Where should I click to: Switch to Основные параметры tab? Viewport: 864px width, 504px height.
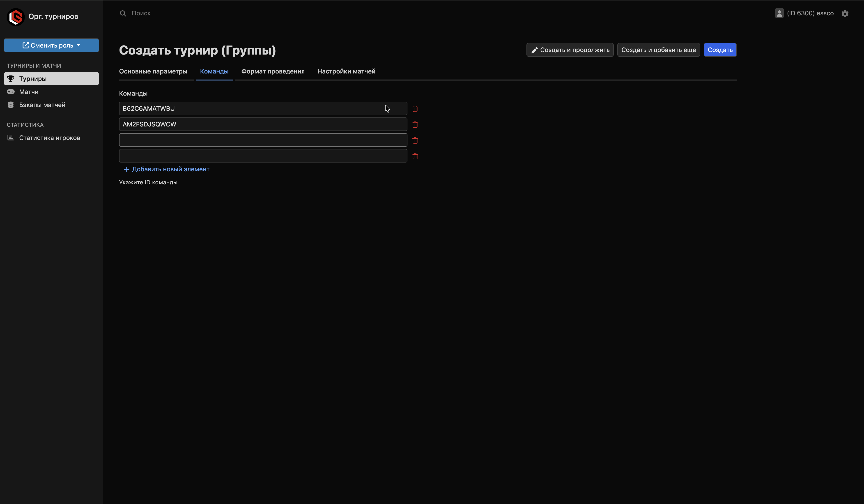pyautogui.click(x=153, y=71)
